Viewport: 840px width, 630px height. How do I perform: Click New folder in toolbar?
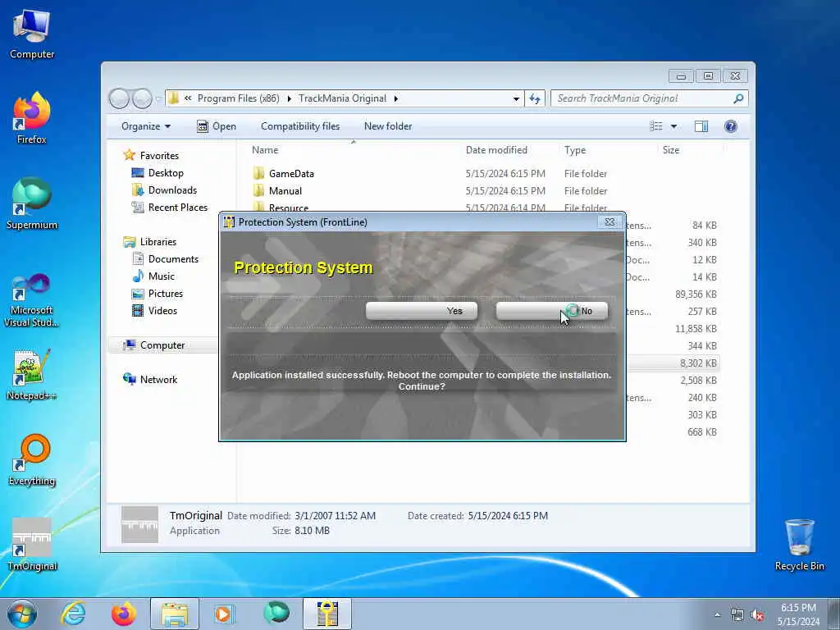point(388,126)
